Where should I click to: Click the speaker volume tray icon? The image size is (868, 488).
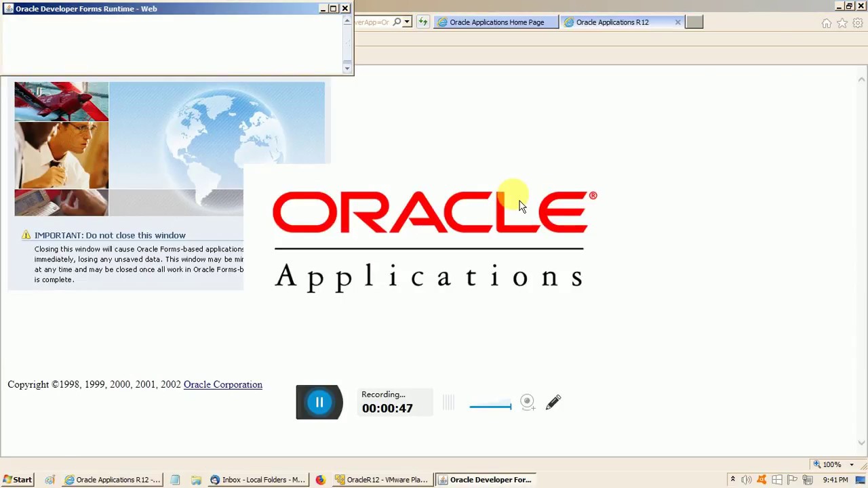(747, 480)
